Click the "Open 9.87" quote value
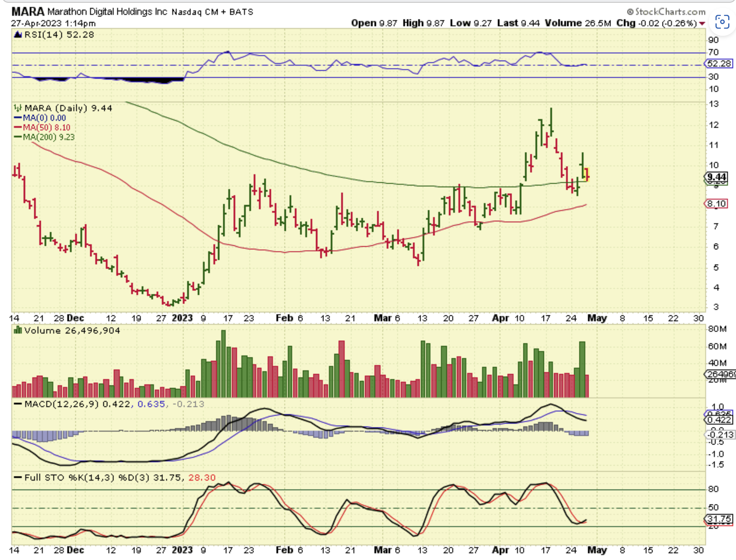The width and height of the screenshot is (736, 560). click(374, 23)
